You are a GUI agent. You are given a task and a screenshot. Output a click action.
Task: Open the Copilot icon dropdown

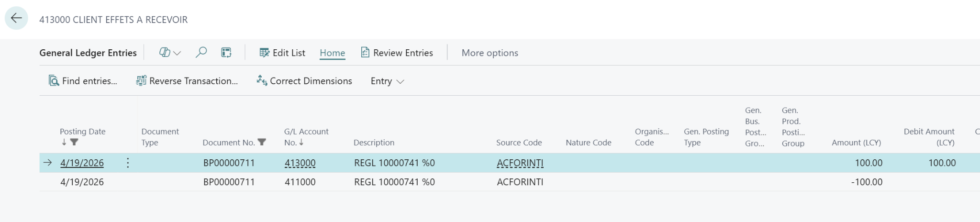tap(170, 53)
